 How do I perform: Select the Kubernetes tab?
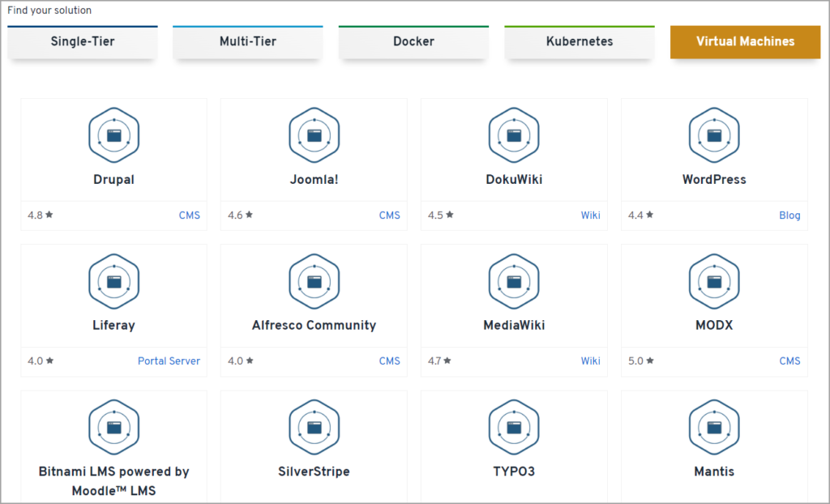click(579, 41)
